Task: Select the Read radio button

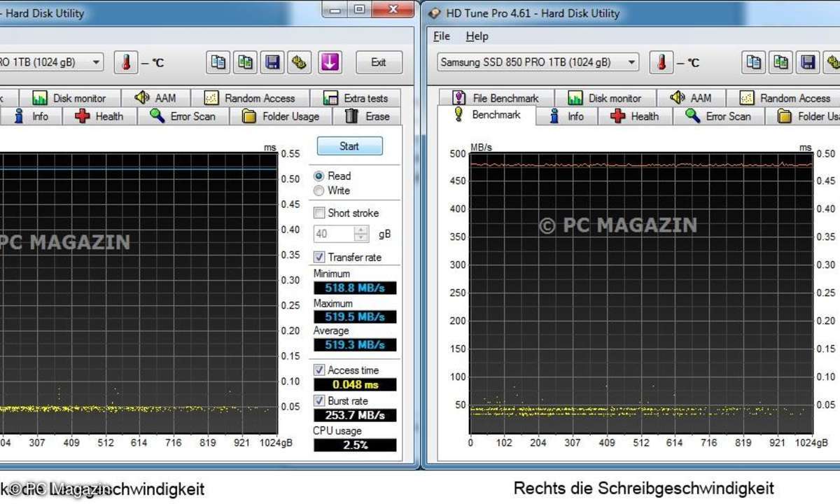Action: pyautogui.click(x=319, y=176)
